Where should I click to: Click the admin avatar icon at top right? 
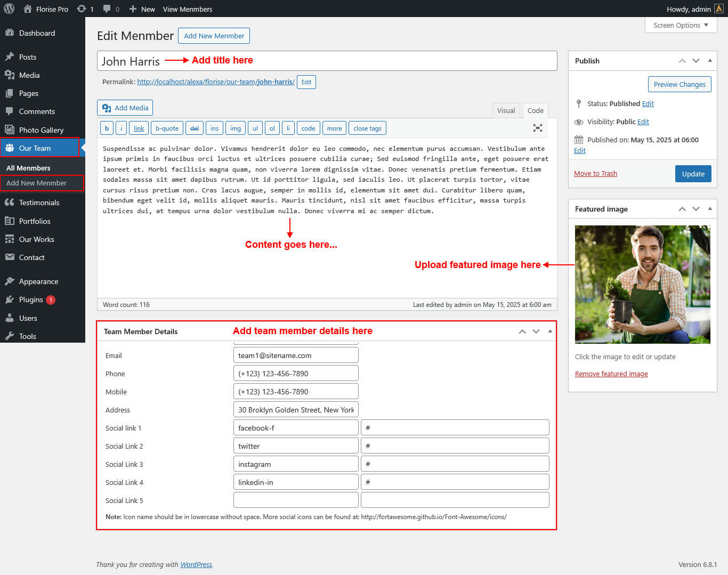(718, 9)
